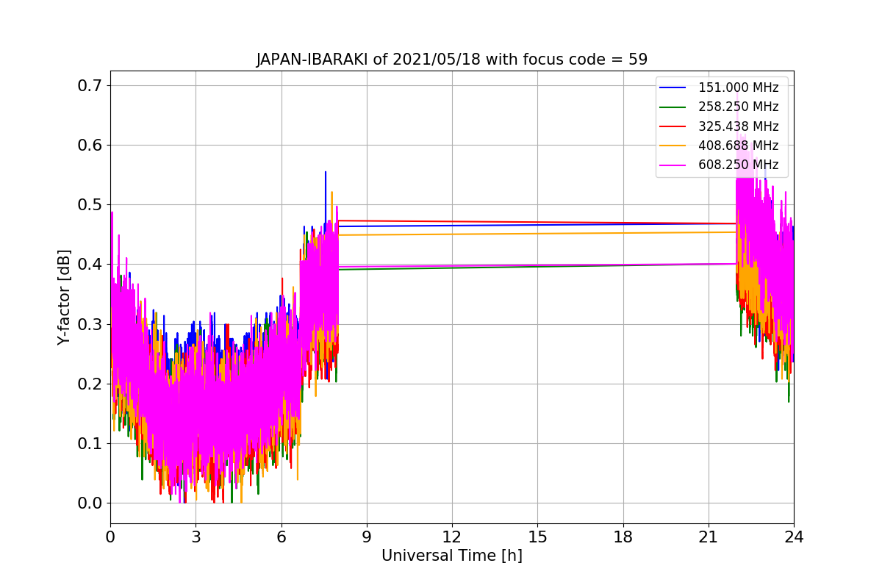Screen dimensions: 882x588
Task: Click the 0 tick on the x-axis
Action: pyautogui.click(x=110, y=537)
